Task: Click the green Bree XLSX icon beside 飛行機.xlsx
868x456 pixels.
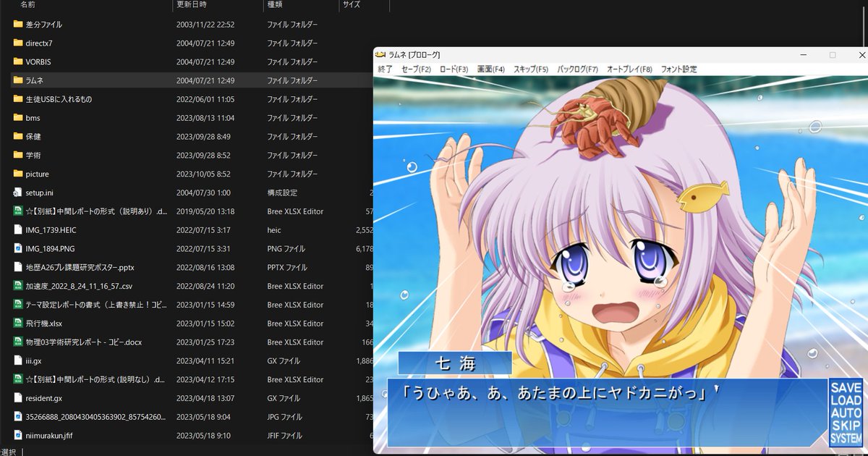Action: (17, 323)
